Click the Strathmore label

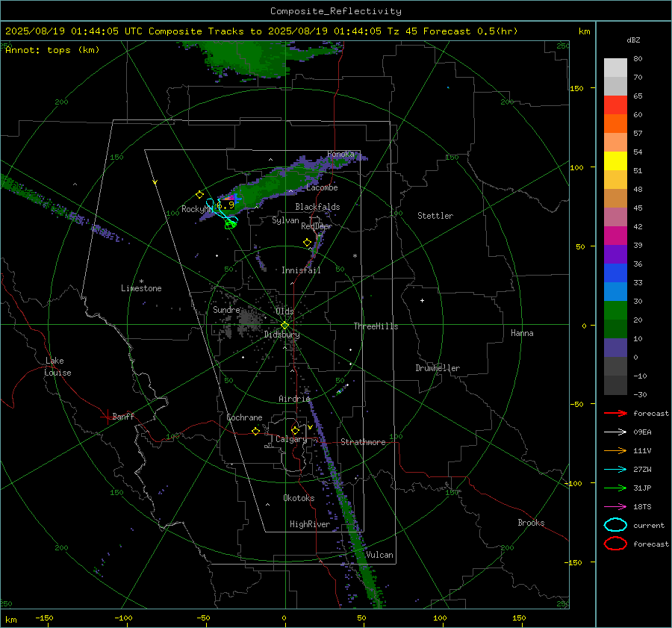(363, 442)
